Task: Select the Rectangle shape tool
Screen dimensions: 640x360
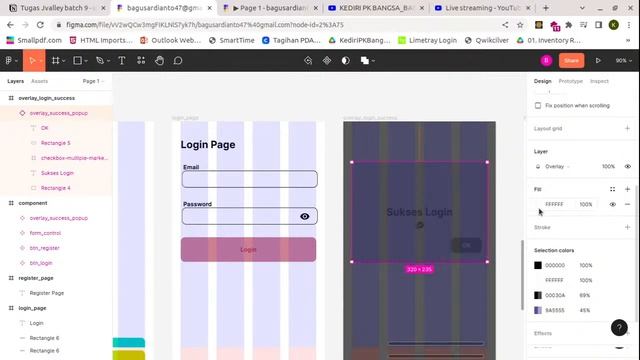Action: [x=77, y=60]
